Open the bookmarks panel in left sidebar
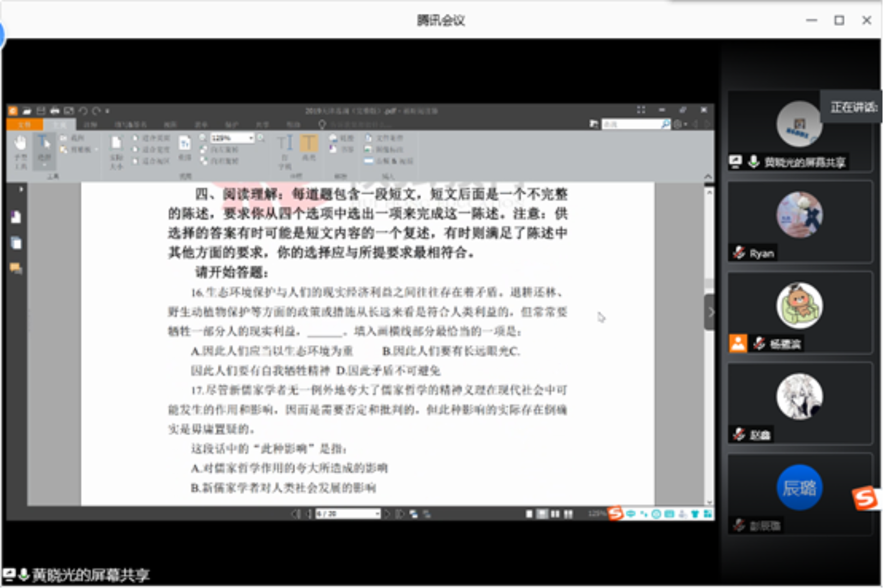 (x=16, y=218)
